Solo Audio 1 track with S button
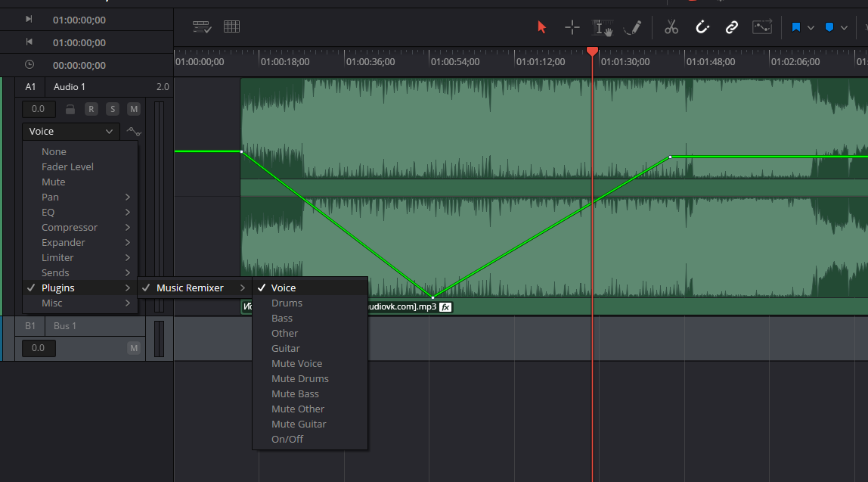The height and width of the screenshot is (482, 868). [113, 109]
